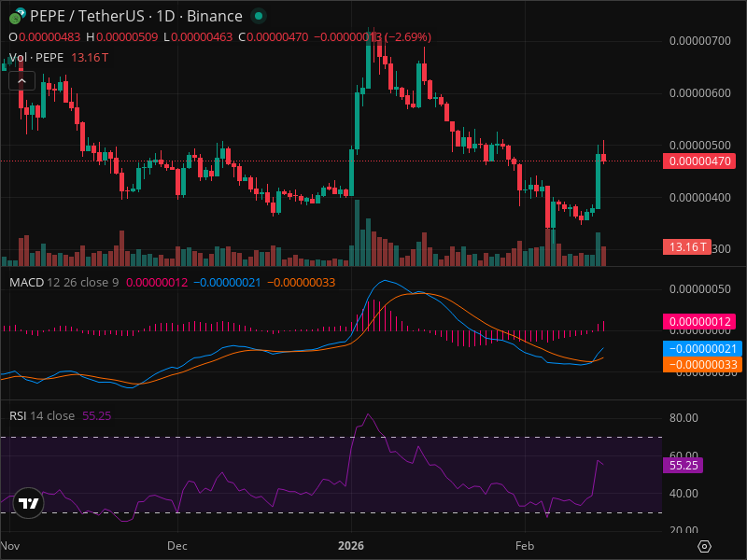
Task: Click the high value H 0.00000509
Action: click(122, 37)
